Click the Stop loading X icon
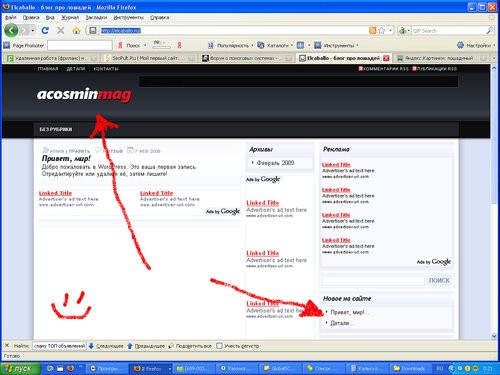 tap(60, 31)
